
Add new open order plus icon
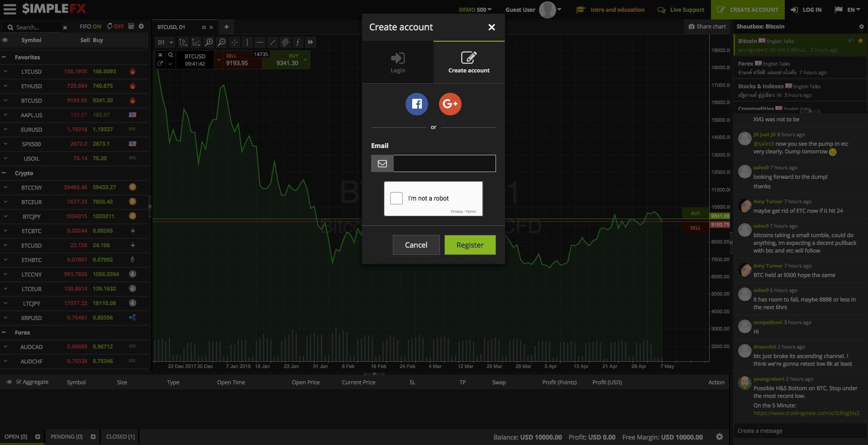pos(38,437)
